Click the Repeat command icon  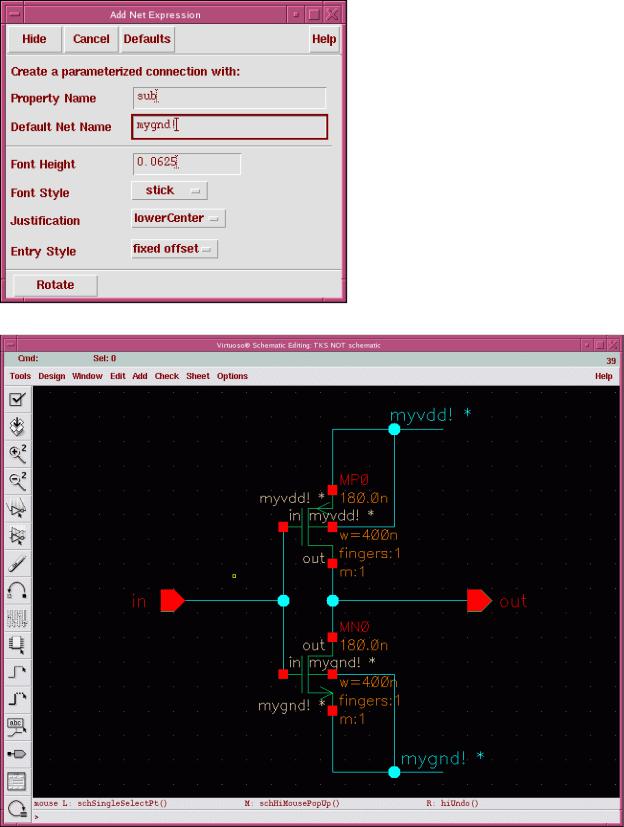pyautogui.click(x=17, y=810)
